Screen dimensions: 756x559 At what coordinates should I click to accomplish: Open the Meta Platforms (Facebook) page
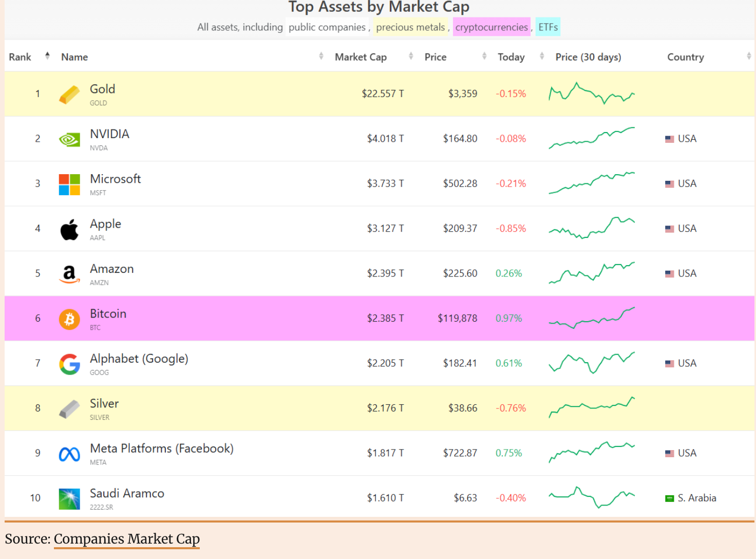(162, 449)
